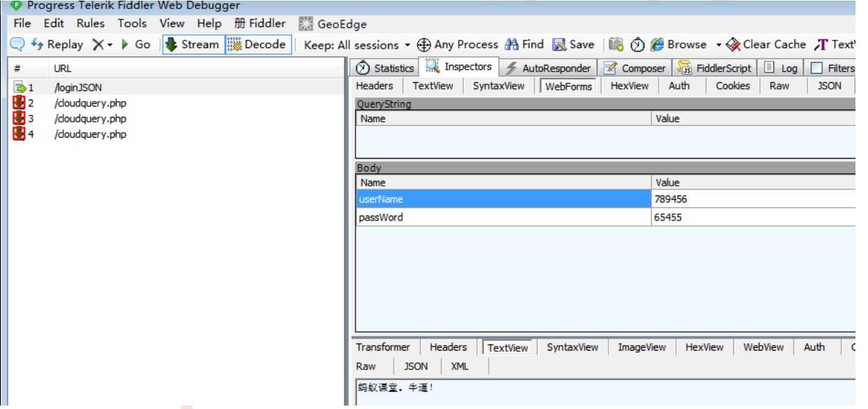Open request Headers inspector tab
Viewport: 868px width, 409px height.
[374, 86]
